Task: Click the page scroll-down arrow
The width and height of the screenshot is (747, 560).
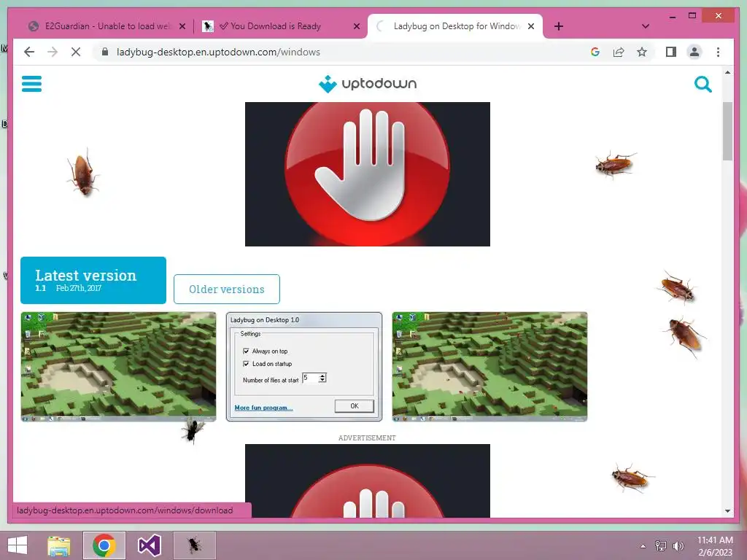Action: tap(727, 511)
